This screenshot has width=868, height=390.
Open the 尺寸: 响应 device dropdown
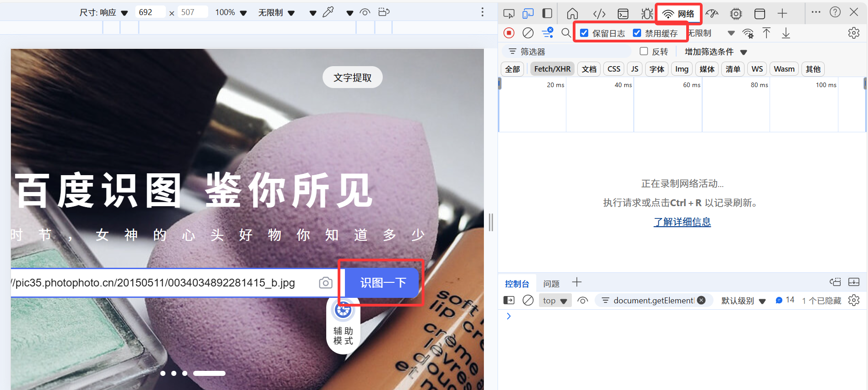tap(104, 12)
